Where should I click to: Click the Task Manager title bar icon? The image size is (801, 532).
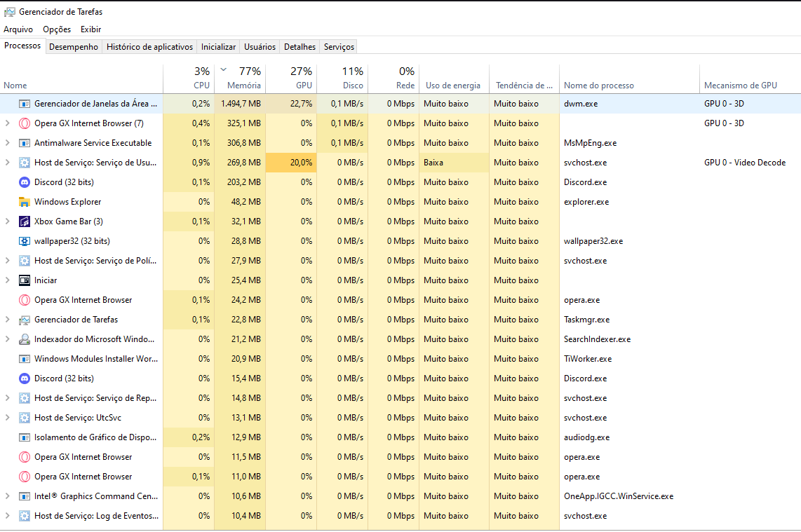[x=10, y=11]
